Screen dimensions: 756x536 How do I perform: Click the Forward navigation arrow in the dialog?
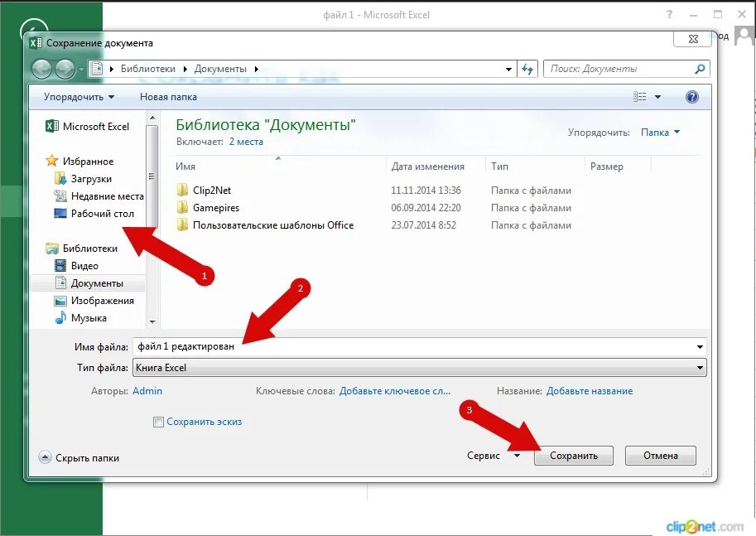coord(65,70)
